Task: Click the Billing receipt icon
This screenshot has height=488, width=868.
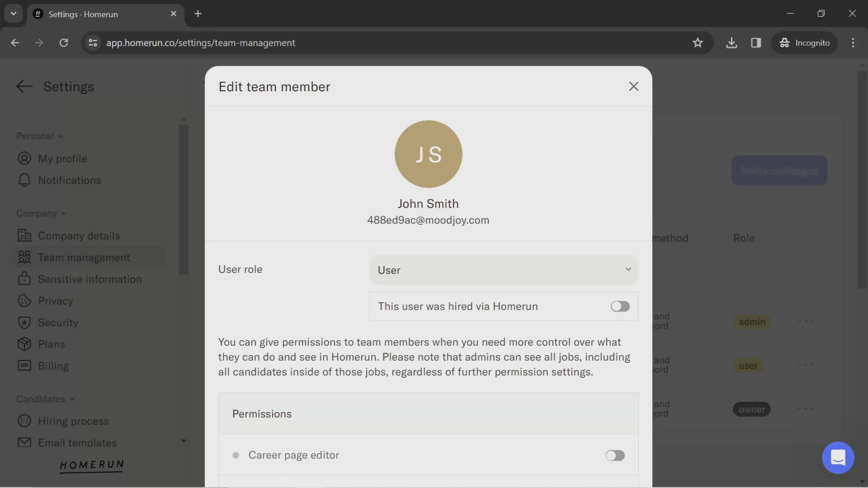Action: point(24,366)
